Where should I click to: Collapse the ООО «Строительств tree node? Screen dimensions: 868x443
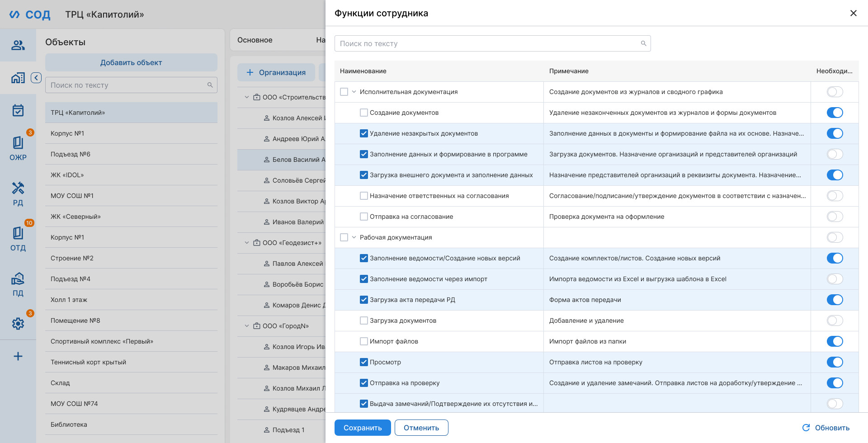pos(247,97)
